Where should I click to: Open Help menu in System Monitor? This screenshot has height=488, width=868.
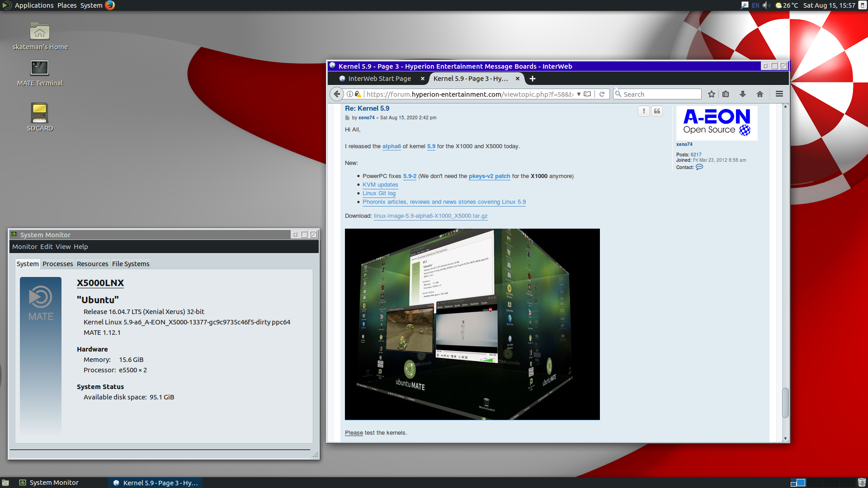tap(80, 247)
